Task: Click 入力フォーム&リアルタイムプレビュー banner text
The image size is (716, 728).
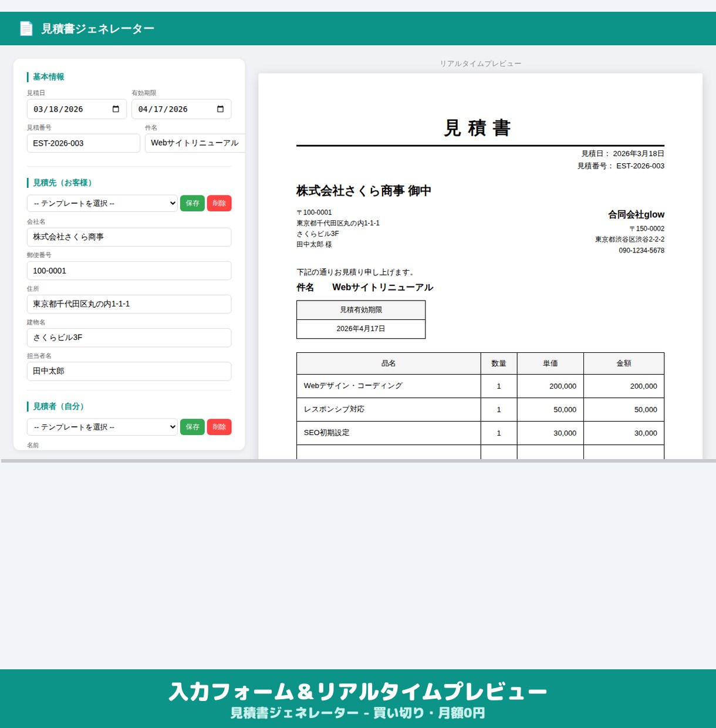Action: (x=358, y=692)
